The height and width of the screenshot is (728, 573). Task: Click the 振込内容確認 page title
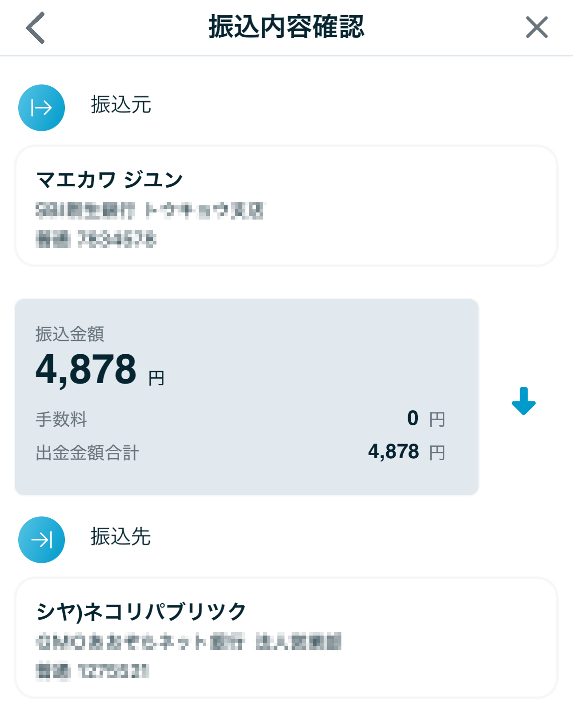pos(286,27)
